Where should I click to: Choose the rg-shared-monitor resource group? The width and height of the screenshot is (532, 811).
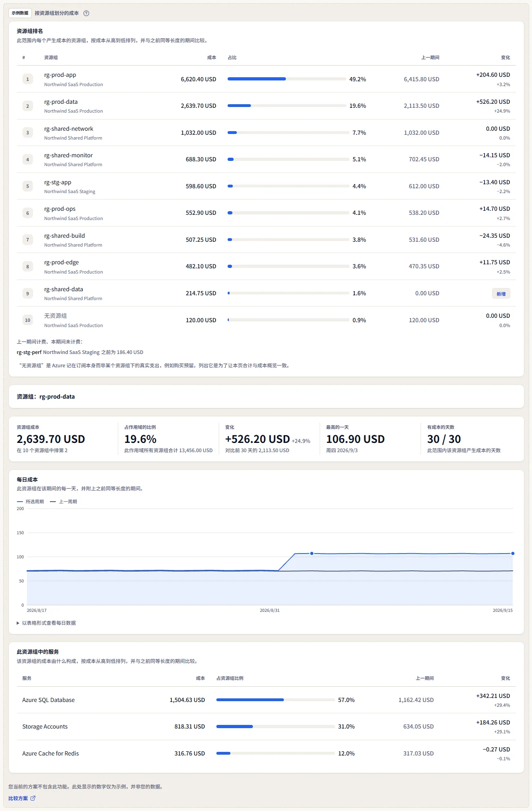(x=266, y=159)
